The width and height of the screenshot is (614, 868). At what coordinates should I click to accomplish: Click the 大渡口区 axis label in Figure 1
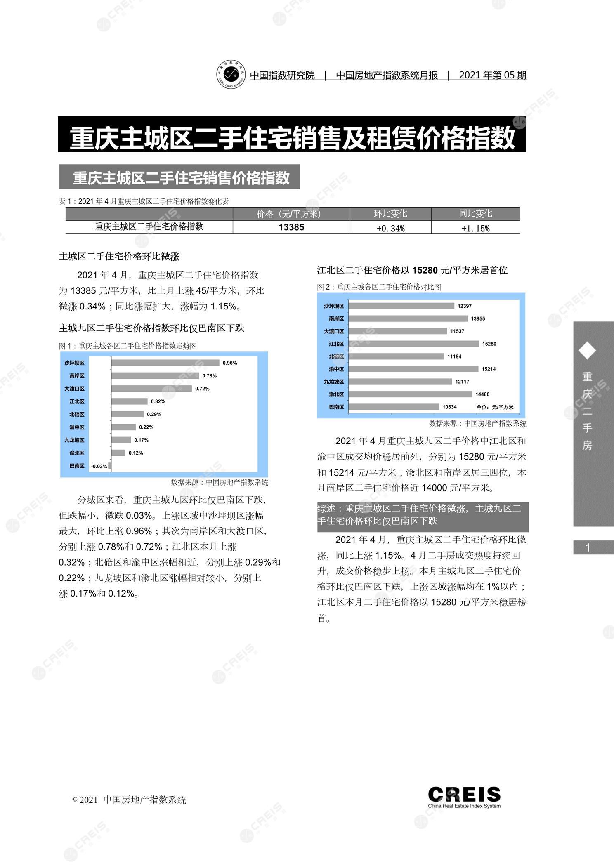click(x=74, y=389)
